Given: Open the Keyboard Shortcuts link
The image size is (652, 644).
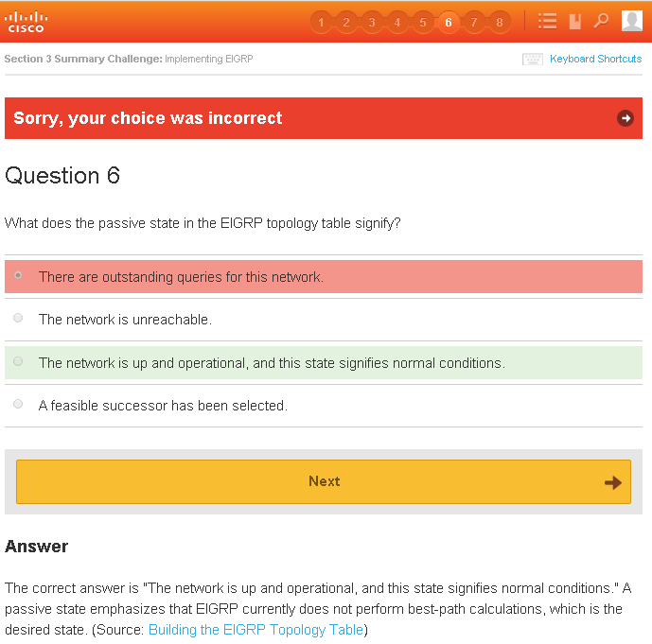Looking at the screenshot, I should pos(595,59).
